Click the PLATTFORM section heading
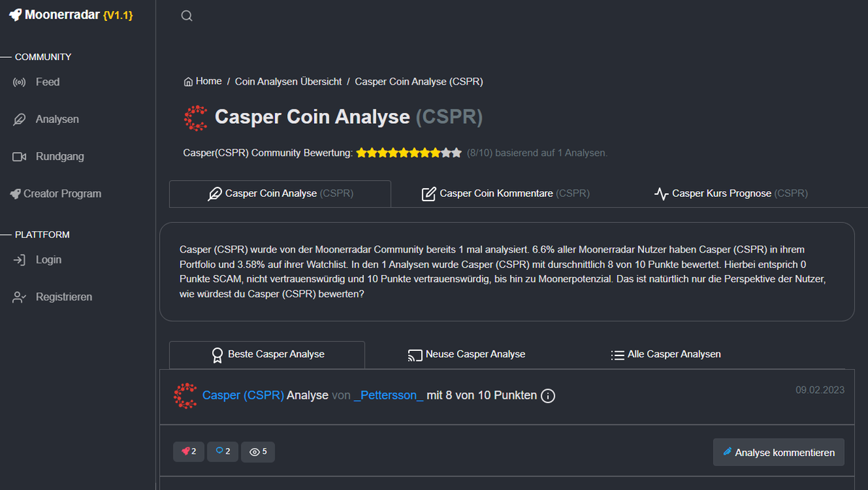868x490 pixels. coord(43,235)
